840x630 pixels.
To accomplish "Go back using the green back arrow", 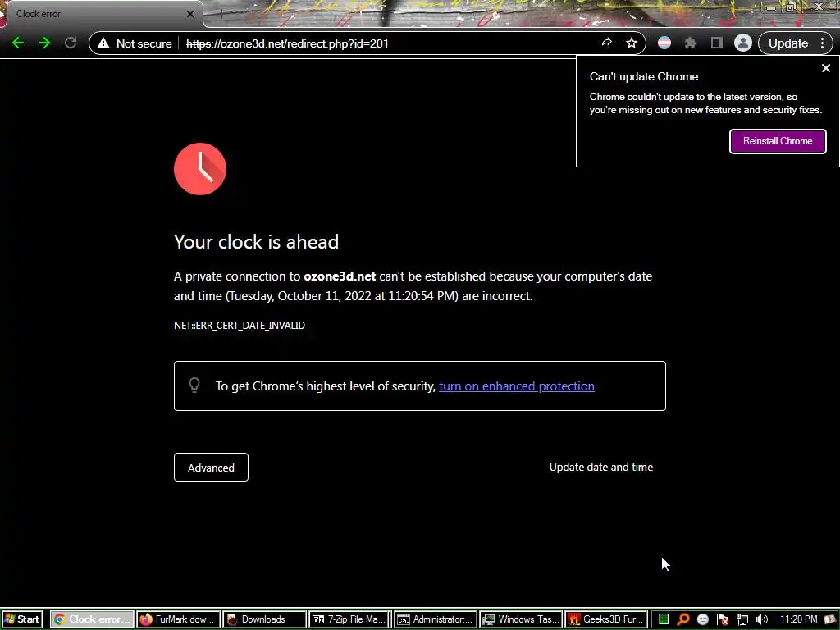I will pos(18,43).
